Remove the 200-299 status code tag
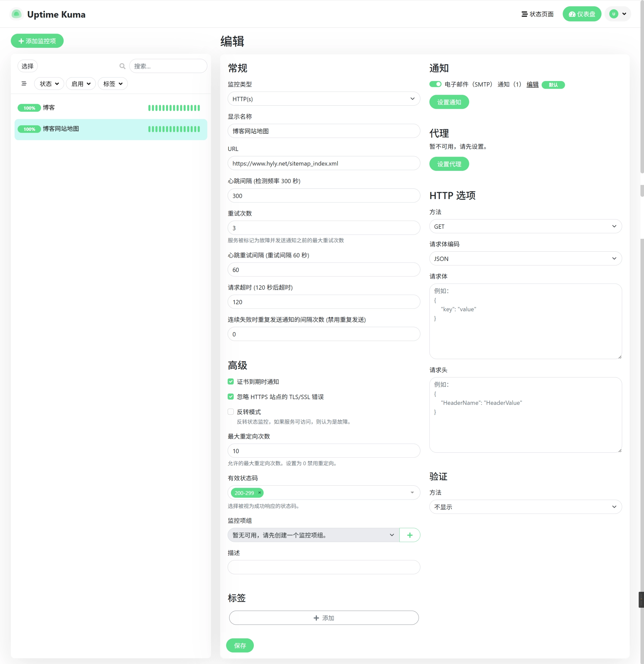The width and height of the screenshot is (644, 664). coord(259,493)
